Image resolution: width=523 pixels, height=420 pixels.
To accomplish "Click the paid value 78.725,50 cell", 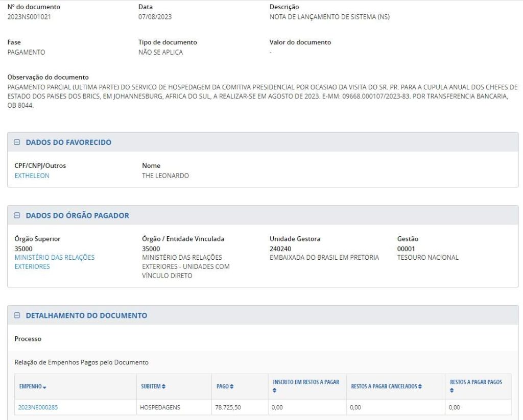I will 229,407.
